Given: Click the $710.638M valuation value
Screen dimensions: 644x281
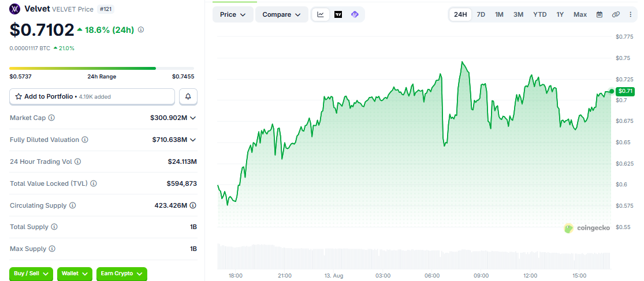Looking at the screenshot, I should point(170,140).
